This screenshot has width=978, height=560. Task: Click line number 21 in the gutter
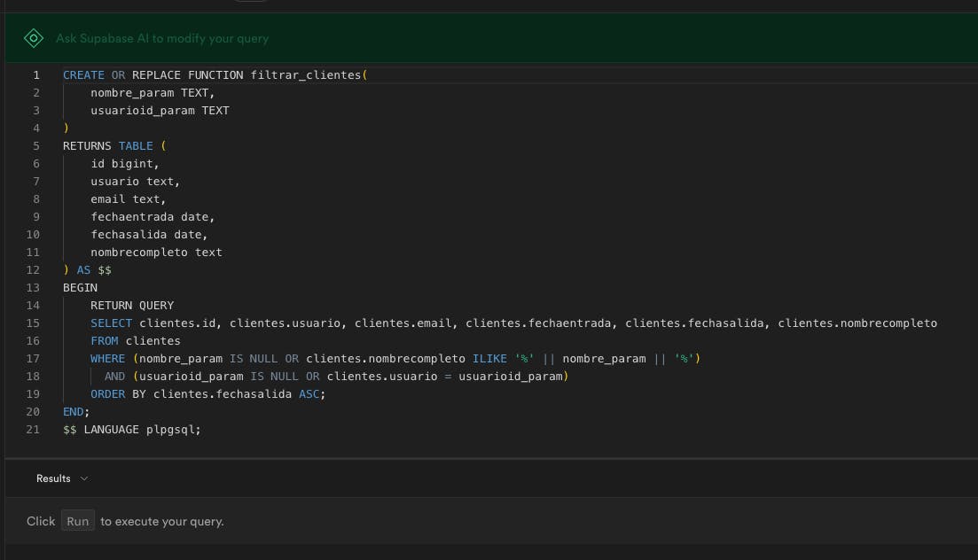34,430
